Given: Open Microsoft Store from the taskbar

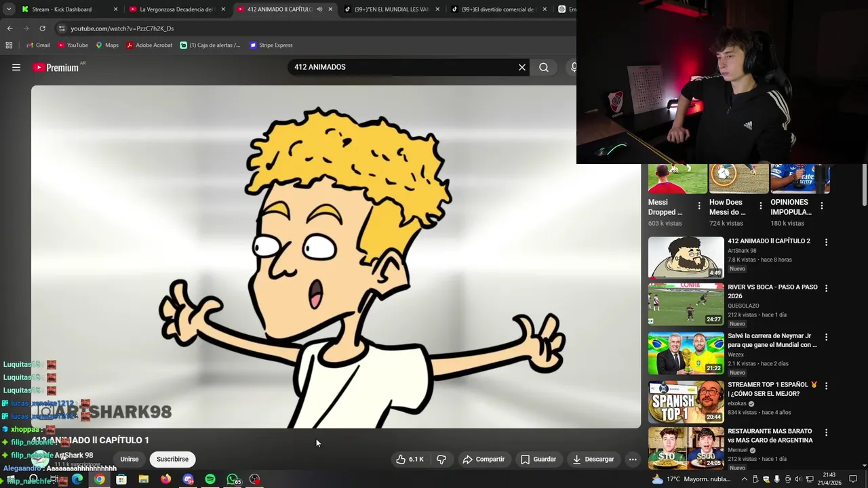Looking at the screenshot, I should pos(121,479).
